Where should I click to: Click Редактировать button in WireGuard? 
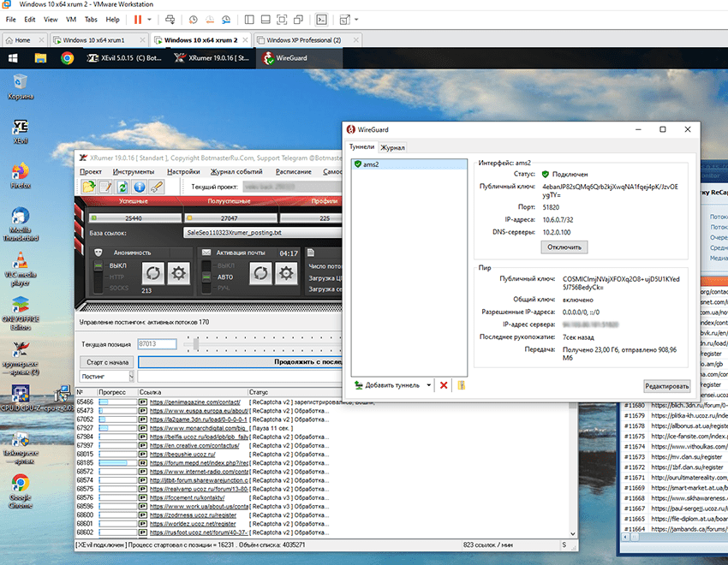666,386
